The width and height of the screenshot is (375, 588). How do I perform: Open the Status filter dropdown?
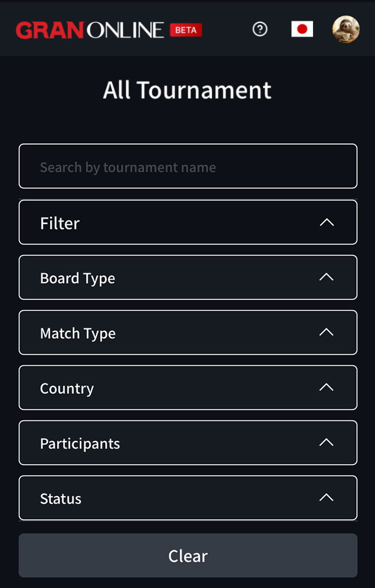[x=188, y=498]
